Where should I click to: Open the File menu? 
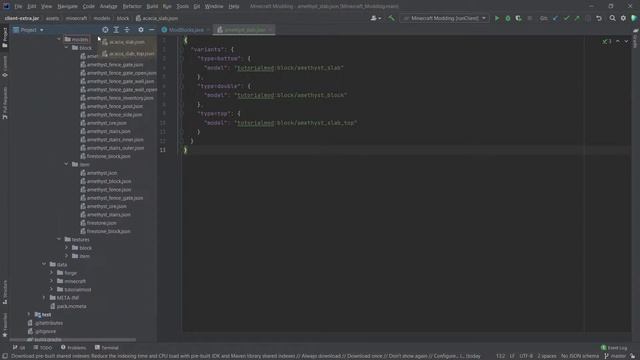pyautogui.click(x=18, y=7)
